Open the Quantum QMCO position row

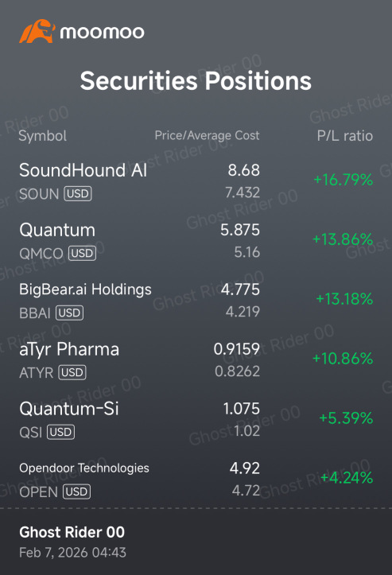tap(196, 241)
